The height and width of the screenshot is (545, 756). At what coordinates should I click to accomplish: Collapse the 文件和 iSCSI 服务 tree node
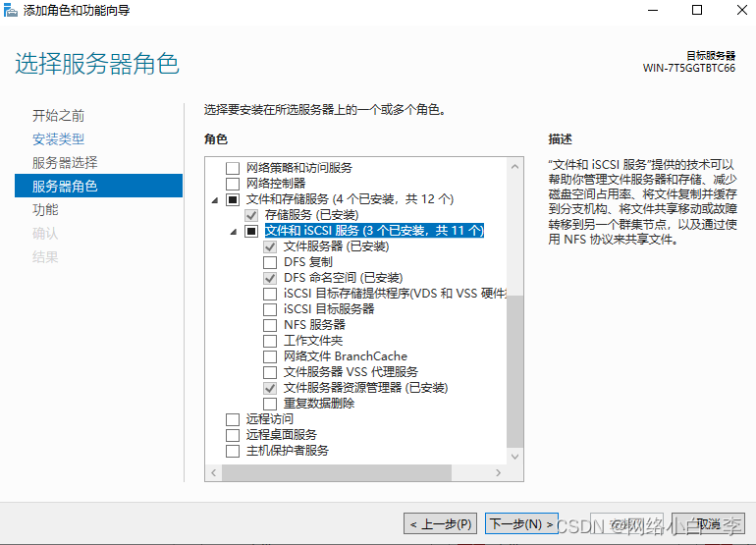[x=234, y=232]
